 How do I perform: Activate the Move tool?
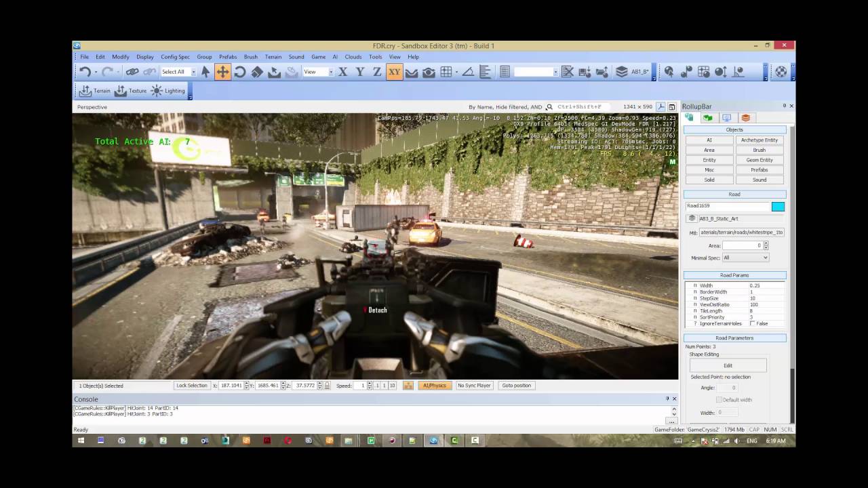tap(222, 72)
